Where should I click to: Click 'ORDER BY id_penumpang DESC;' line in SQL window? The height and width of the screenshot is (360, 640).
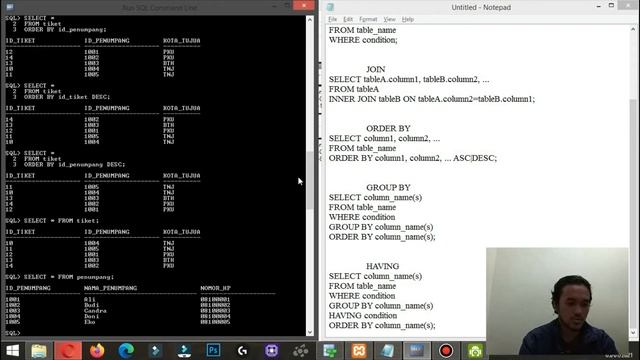(75, 164)
